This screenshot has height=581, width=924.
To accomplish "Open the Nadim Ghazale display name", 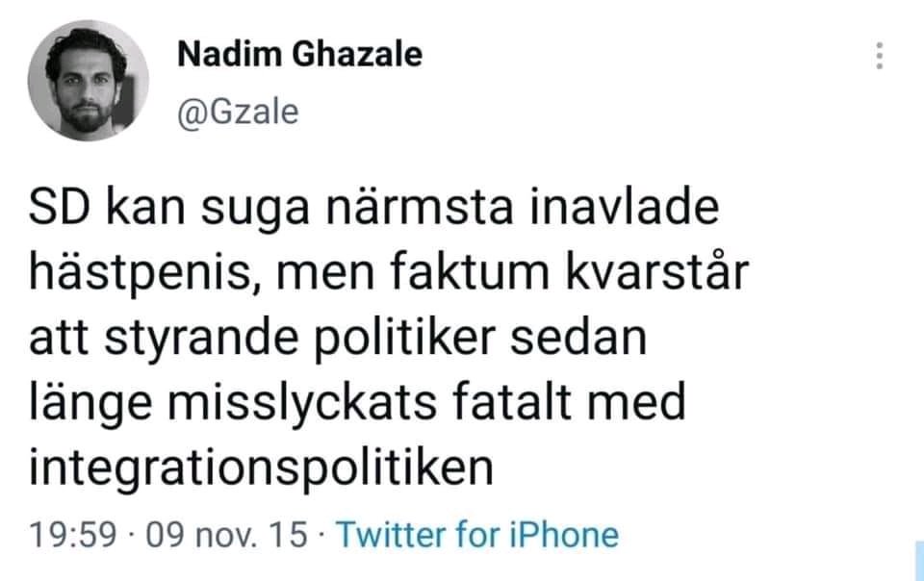I will click(300, 55).
